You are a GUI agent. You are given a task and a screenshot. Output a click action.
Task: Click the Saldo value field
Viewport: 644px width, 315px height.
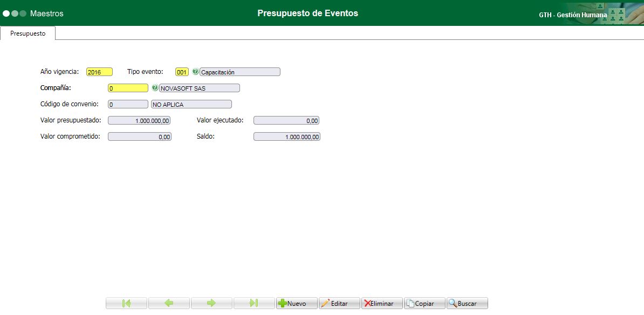(x=286, y=136)
